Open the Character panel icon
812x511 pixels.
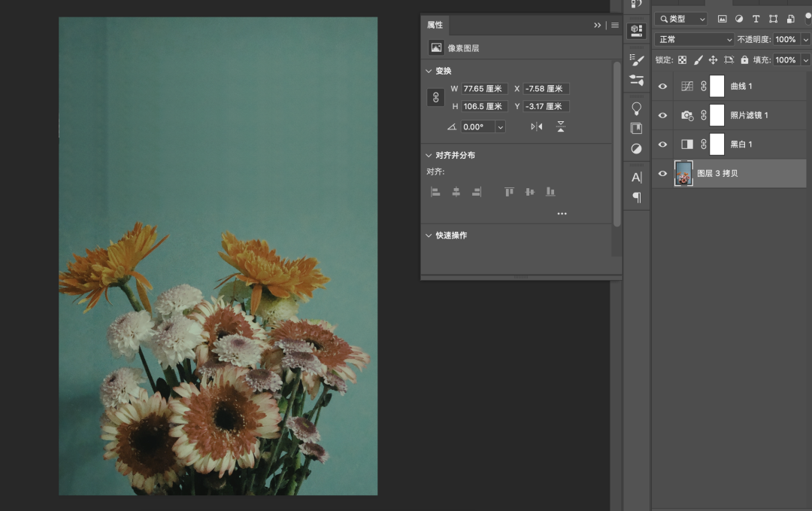[637, 178]
